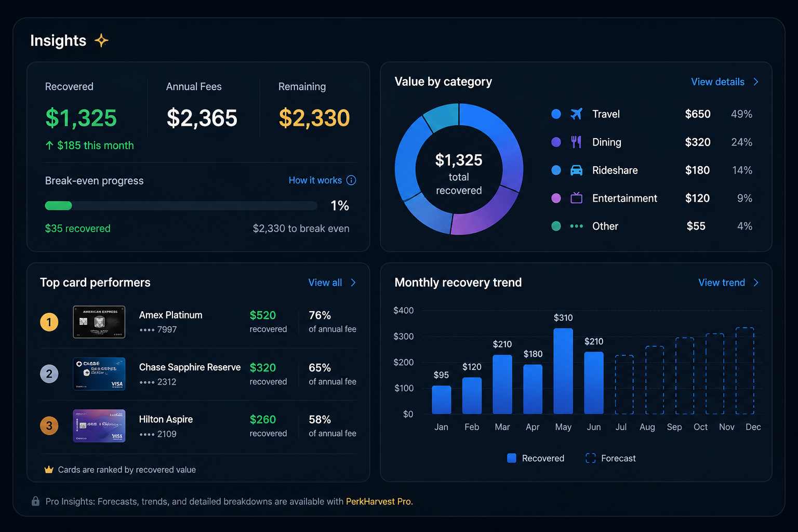This screenshot has width=798, height=532.
Task: Click the Dec forecast dashed bar
Action: [745, 371]
